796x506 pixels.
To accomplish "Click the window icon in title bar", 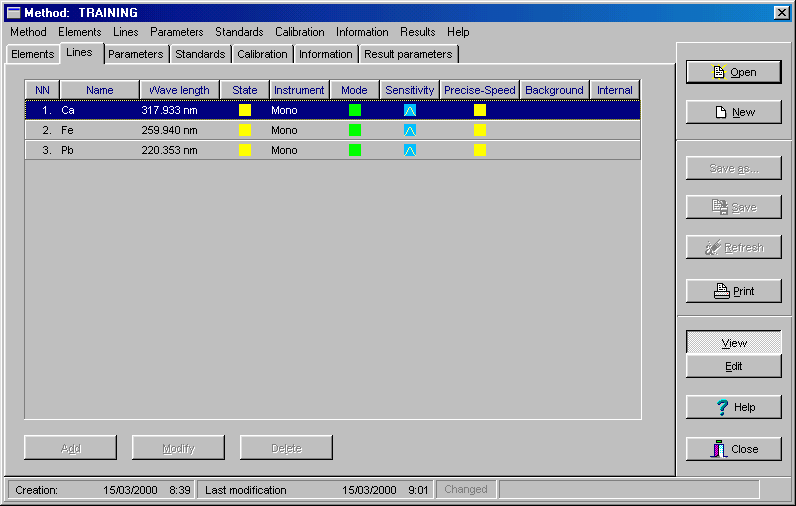I will (x=14, y=13).
